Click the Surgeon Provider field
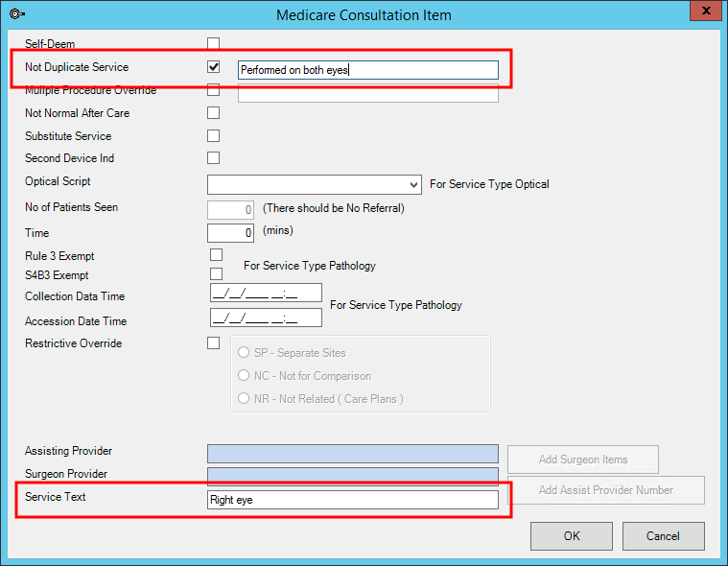The width and height of the screenshot is (728, 566). coord(353,477)
